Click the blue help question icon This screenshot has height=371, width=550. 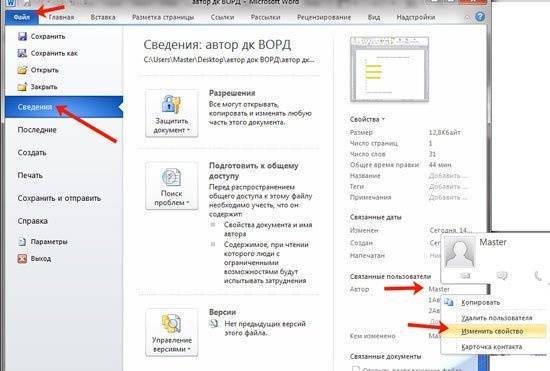(480, 16)
